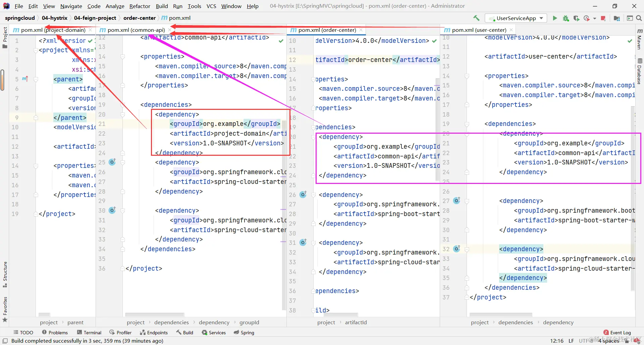Run UserServiceApp with the green play icon
The height and width of the screenshot is (345, 644).
point(555,18)
